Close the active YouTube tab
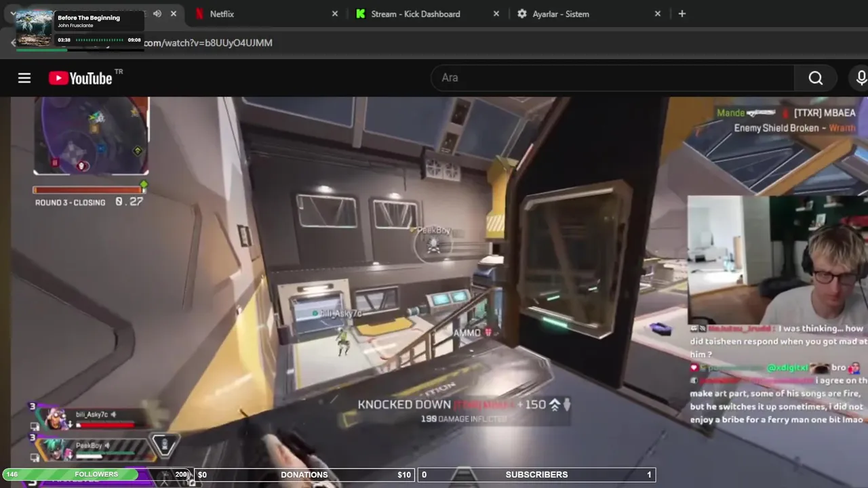Screen dimensions: 868x488 click(x=174, y=14)
